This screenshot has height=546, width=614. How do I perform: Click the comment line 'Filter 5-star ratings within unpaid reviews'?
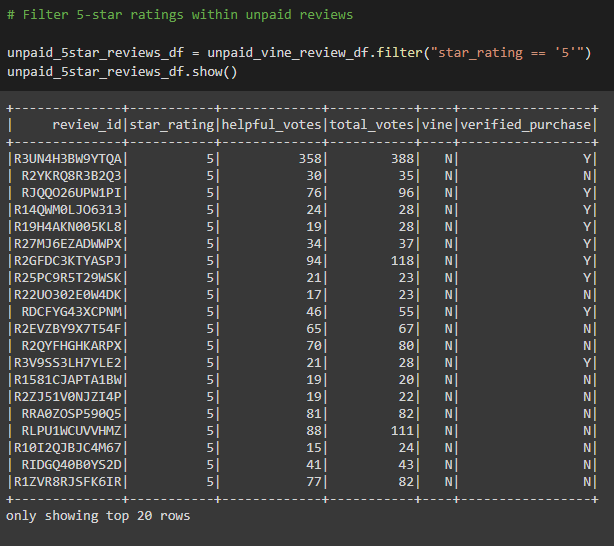pyautogui.click(x=180, y=15)
